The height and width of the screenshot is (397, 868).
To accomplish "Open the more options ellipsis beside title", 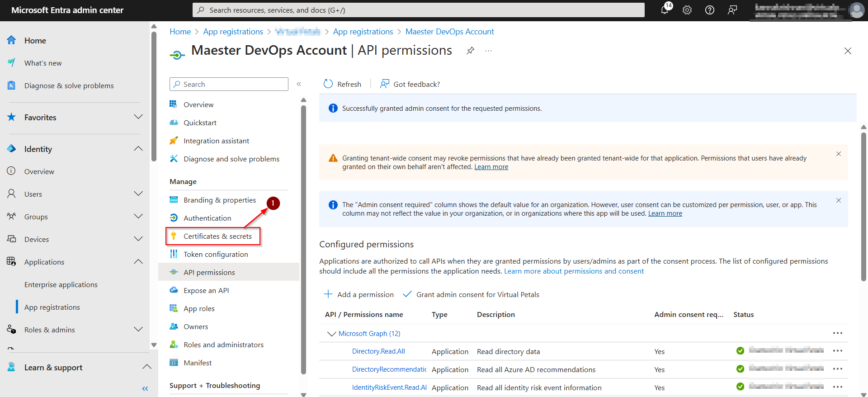I will (488, 51).
